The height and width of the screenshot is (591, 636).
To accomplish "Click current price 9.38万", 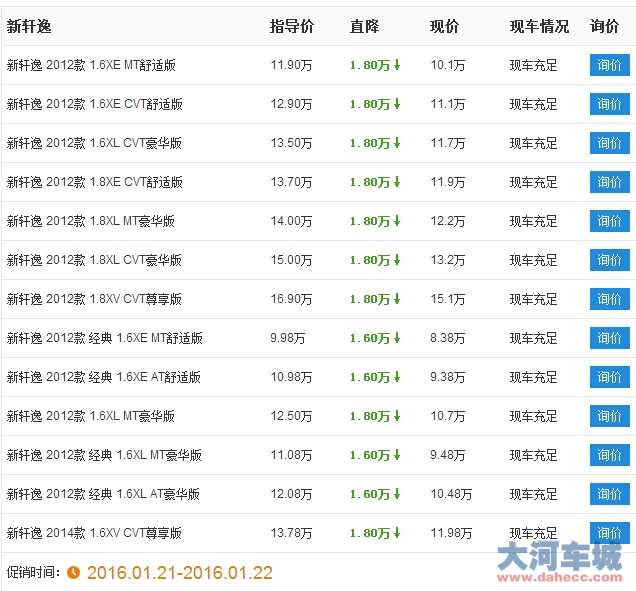I will point(447,377).
